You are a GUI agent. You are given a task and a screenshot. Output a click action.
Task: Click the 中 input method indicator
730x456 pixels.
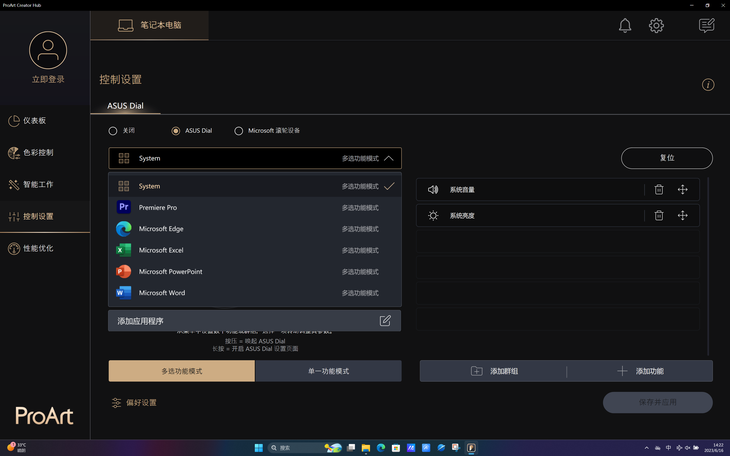[669, 448]
